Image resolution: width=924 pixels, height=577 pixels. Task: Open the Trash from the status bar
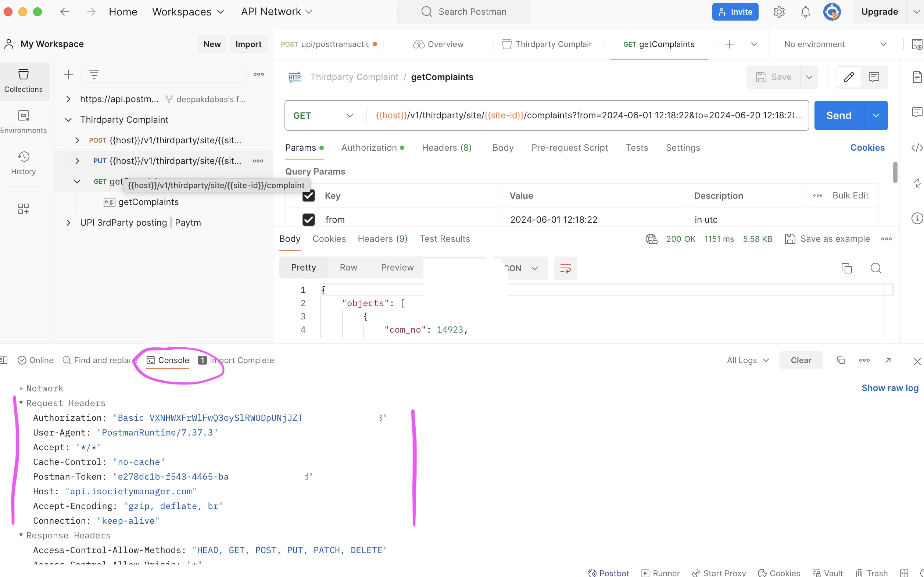(x=871, y=573)
